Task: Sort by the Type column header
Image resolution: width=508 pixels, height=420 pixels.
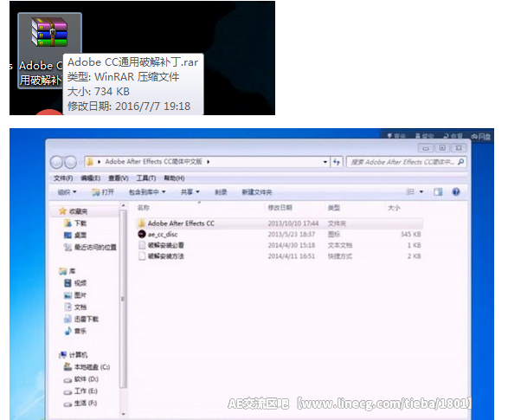Action: pyautogui.click(x=334, y=208)
